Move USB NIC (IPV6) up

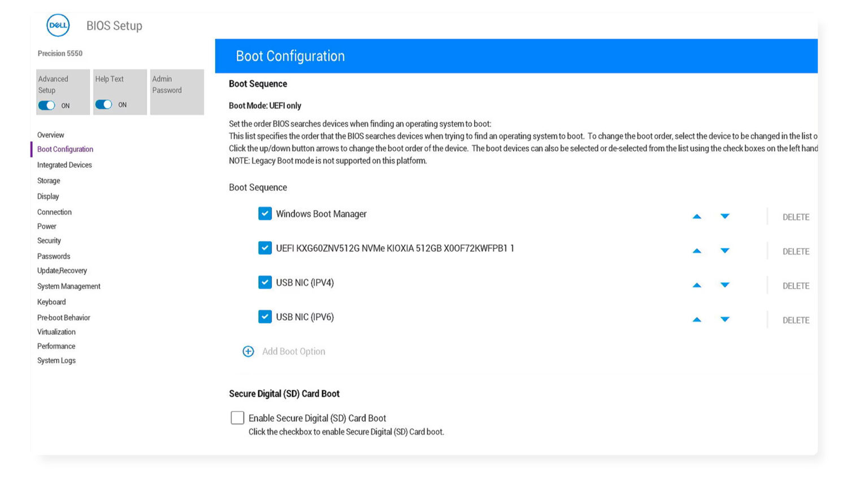click(x=697, y=320)
